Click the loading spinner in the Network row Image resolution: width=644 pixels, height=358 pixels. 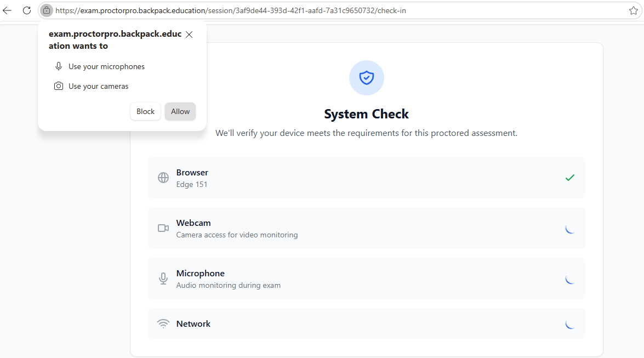[569, 324]
